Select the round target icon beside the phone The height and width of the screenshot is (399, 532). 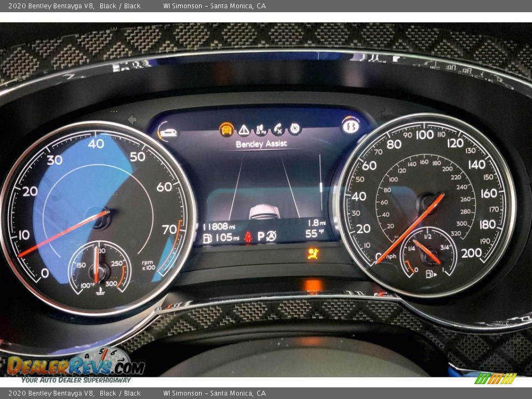pyautogui.click(x=295, y=129)
